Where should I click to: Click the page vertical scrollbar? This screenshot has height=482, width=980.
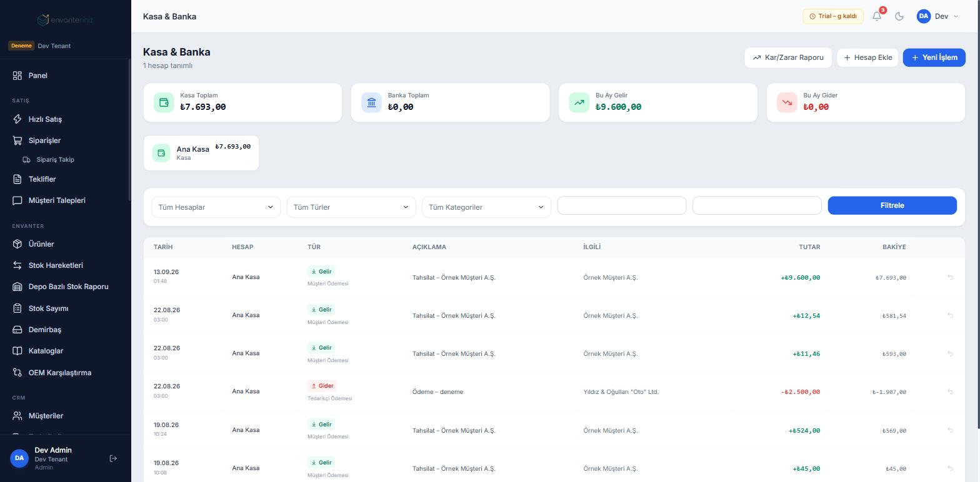tap(978, 214)
